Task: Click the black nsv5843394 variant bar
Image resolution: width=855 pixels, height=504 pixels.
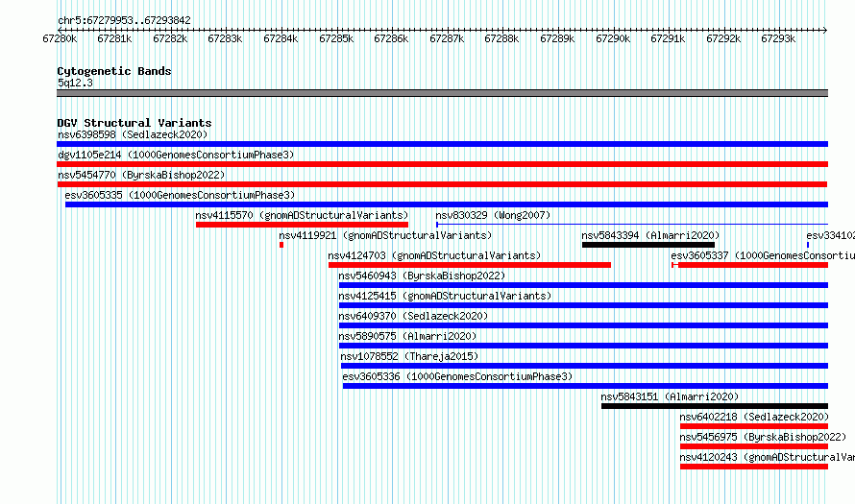Action: click(x=648, y=245)
